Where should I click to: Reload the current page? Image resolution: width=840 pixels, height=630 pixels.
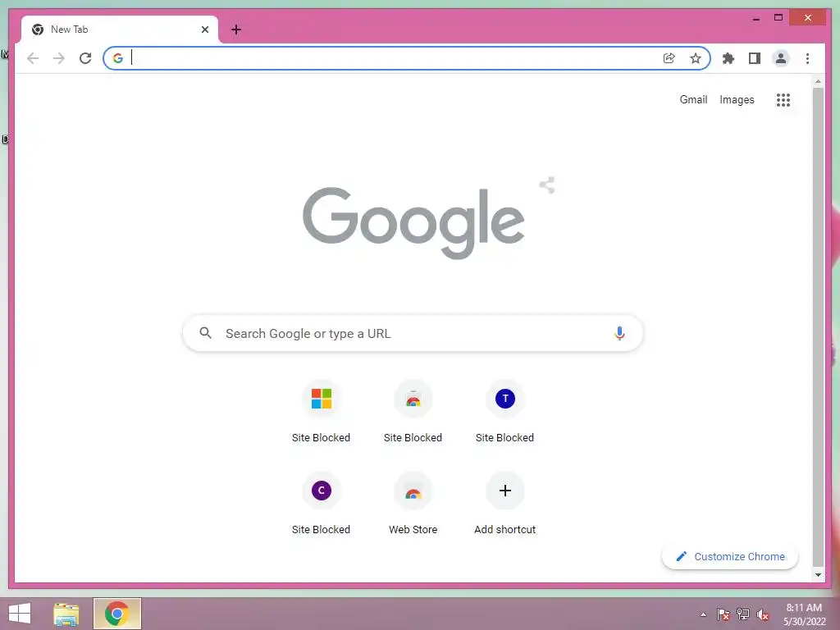(x=85, y=58)
